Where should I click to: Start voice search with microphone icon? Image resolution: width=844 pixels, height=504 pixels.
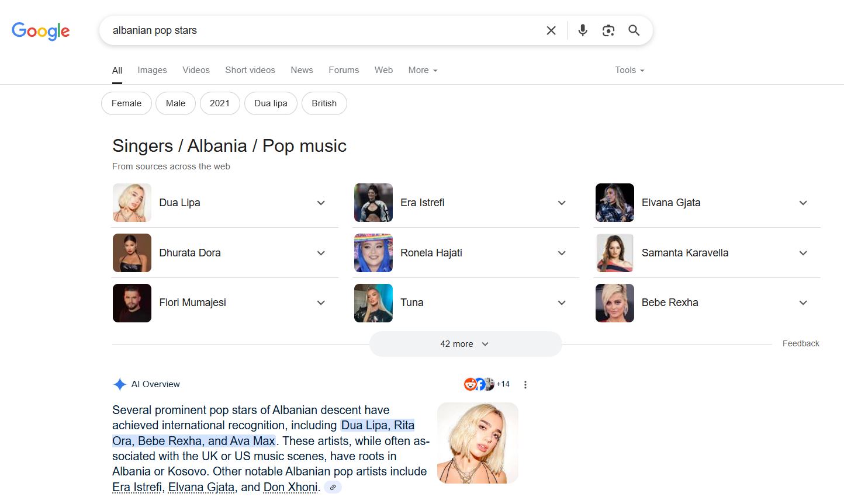point(583,30)
